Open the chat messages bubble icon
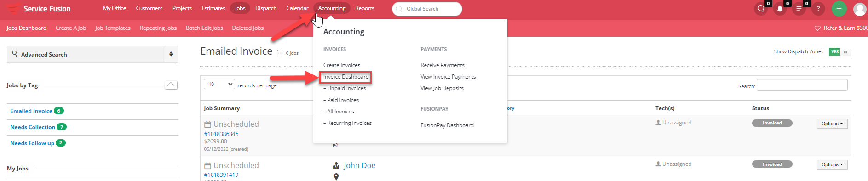 coord(761,9)
